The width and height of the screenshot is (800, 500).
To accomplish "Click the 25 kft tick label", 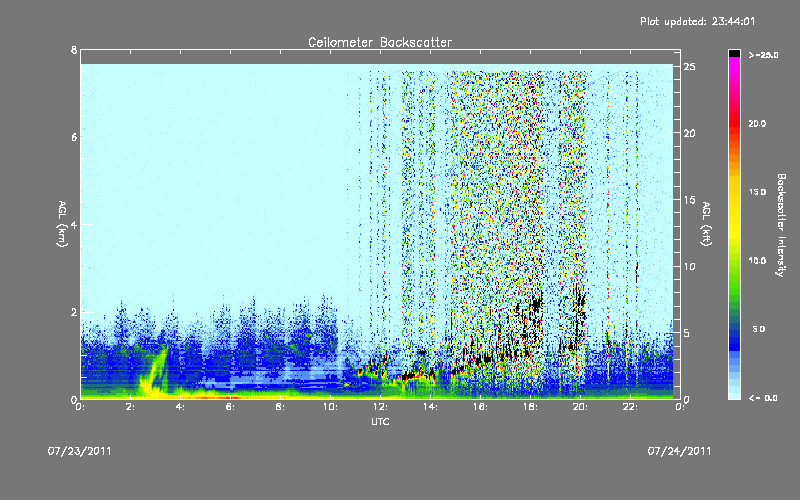I will click(689, 67).
